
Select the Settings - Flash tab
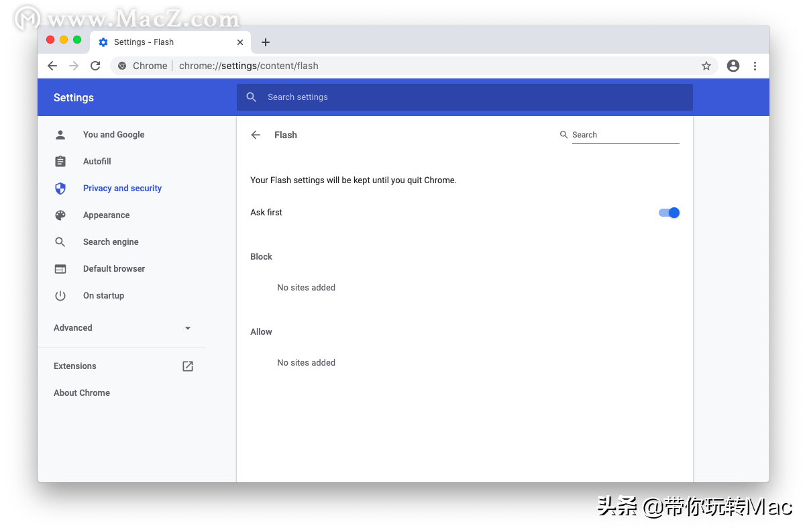pyautogui.click(x=171, y=42)
